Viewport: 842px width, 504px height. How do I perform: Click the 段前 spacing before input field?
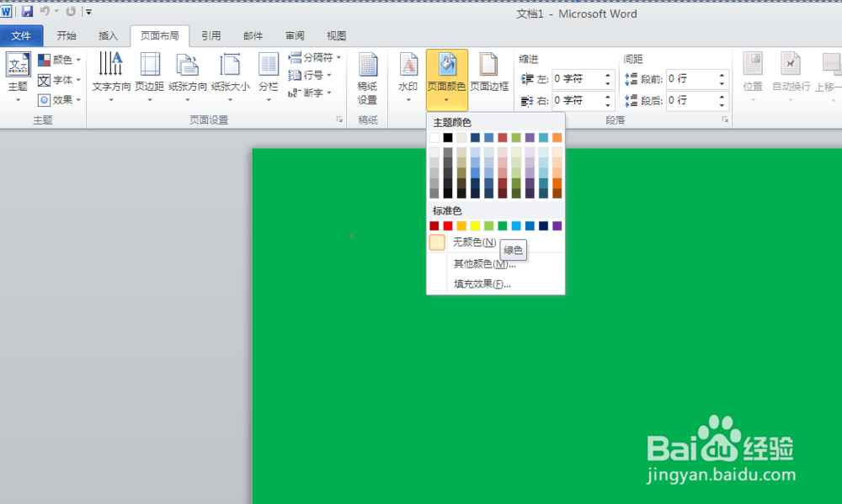pyautogui.click(x=691, y=79)
